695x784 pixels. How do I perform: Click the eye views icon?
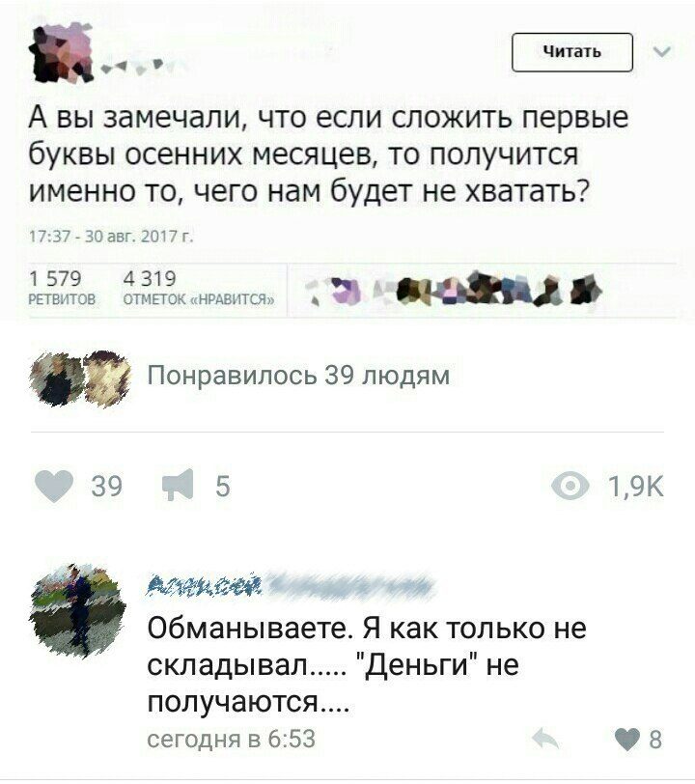point(570,486)
